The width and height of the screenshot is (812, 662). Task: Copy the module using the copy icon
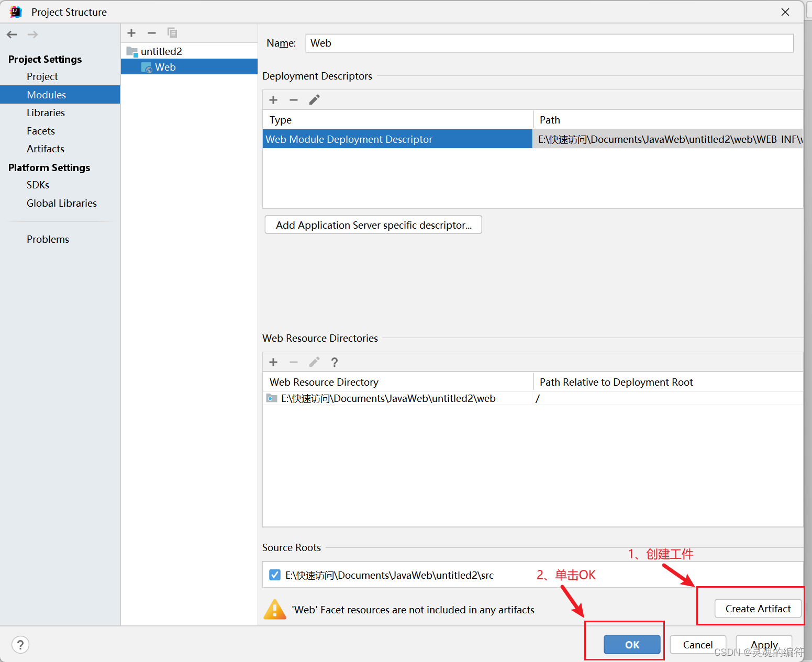click(x=172, y=33)
